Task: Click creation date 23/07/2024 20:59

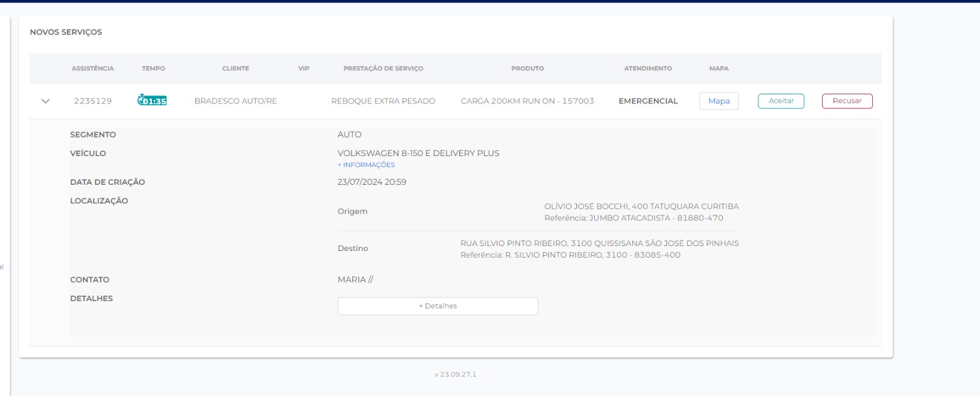Action: (x=372, y=182)
